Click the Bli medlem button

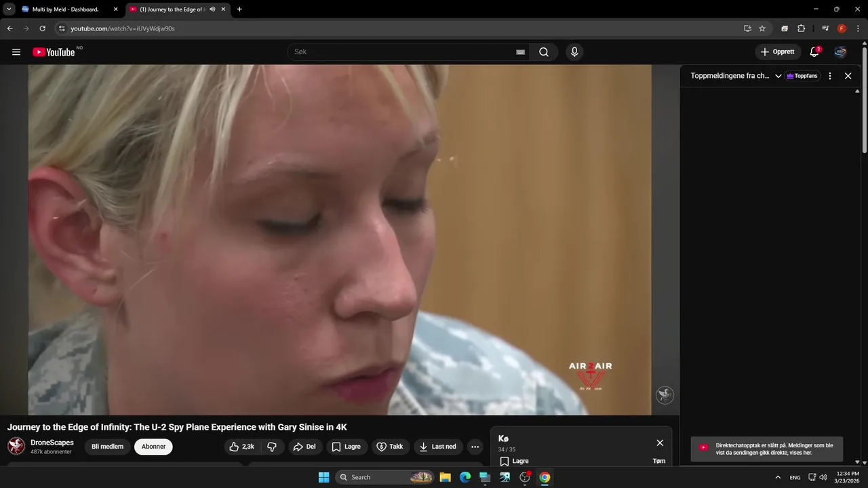107,447
